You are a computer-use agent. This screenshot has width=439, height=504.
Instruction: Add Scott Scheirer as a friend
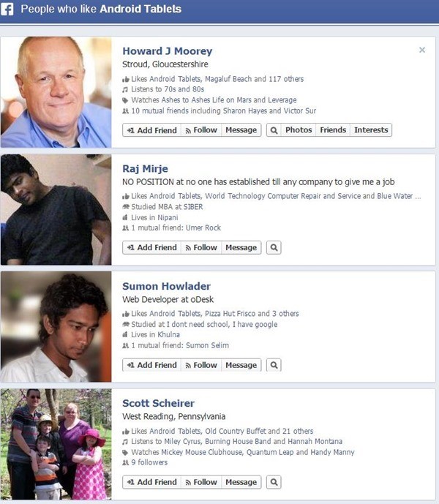point(151,482)
